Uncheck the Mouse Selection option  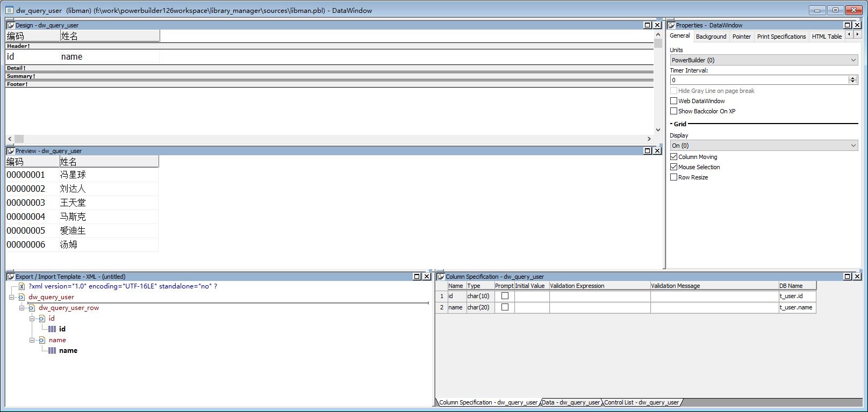pyautogui.click(x=673, y=167)
